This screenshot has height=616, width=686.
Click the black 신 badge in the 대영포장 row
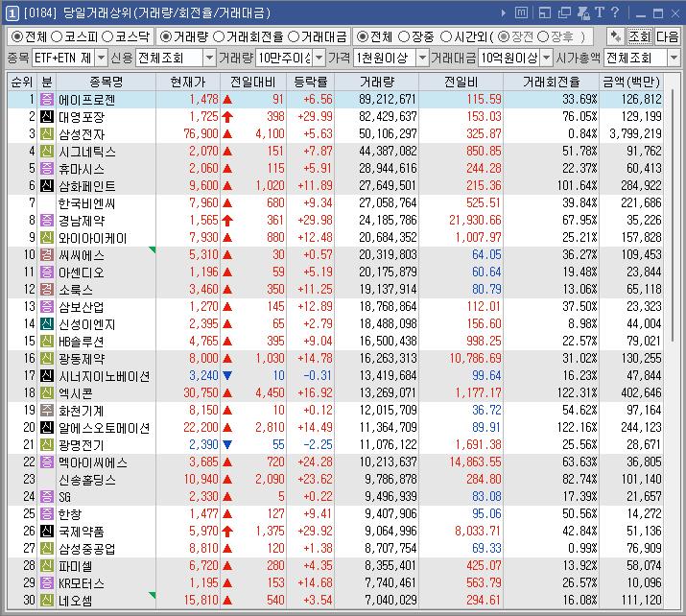[47, 116]
